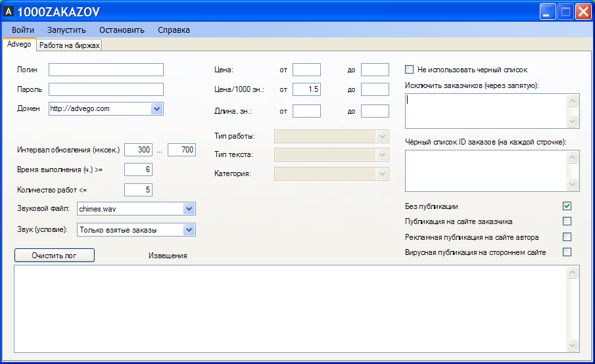Click the Цена/1000 зн. 'до' input field
The image size is (595, 364).
(x=375, y=89)
